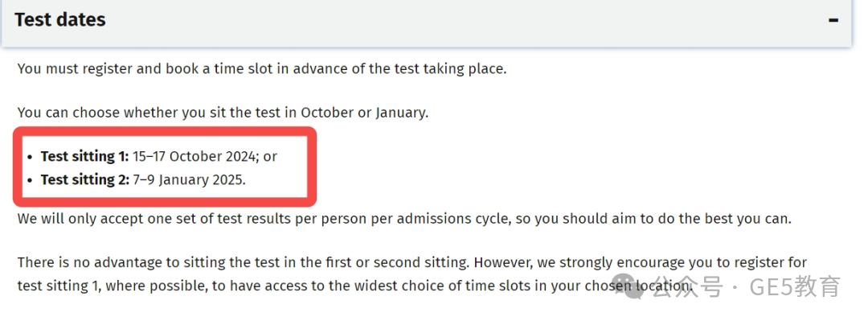Click the bullet point before Test sitting 1
The width and height of the screenshot is (868, 321).
point(30,158)
